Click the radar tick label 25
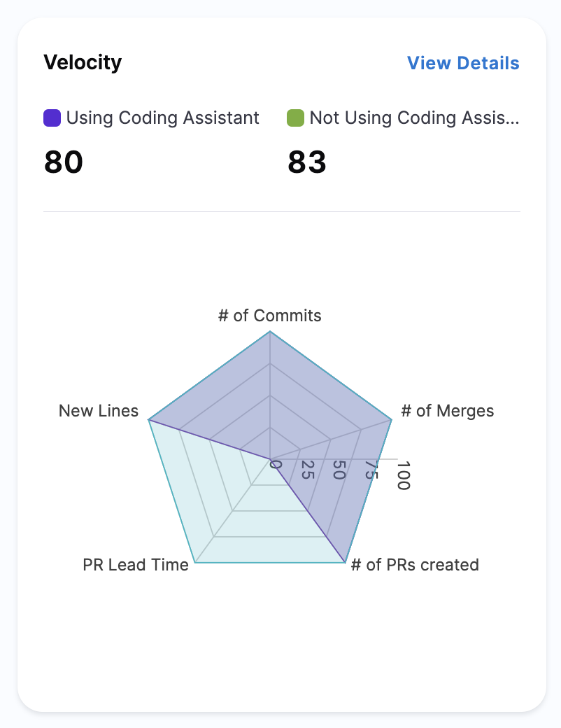The width and height of the screenshot is (561, 728). click(x=307, y=470)
